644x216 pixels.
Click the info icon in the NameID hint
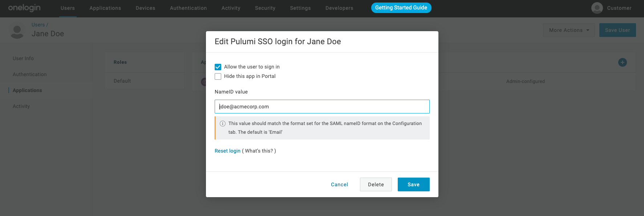pyautogui.click(x=223, y=124)
